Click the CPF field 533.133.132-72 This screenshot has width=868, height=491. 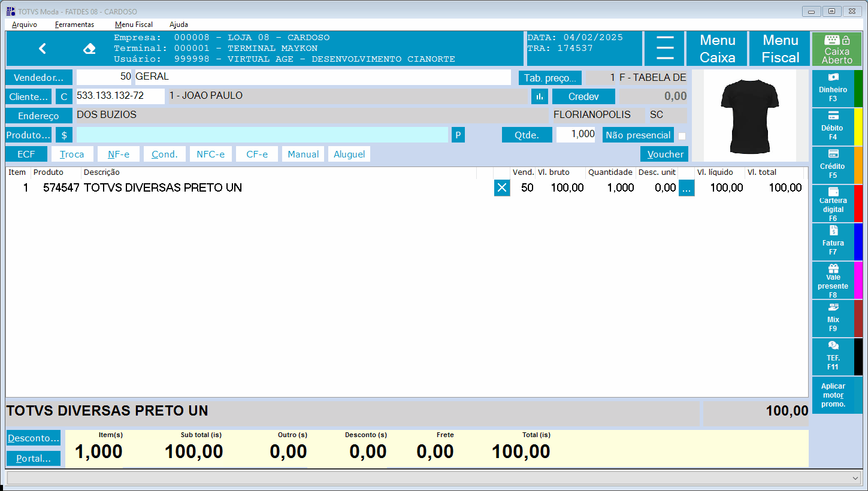[x=120, y=96]
